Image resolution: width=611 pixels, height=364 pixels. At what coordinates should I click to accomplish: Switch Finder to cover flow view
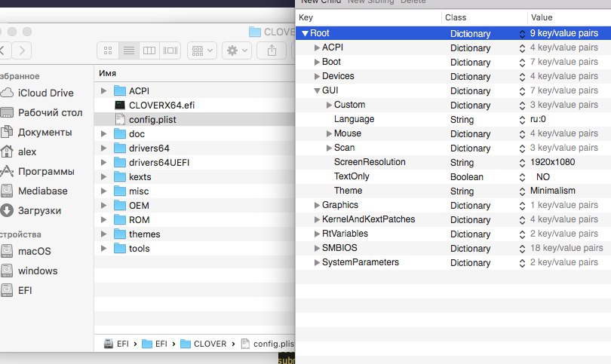[x=170, y=50]
